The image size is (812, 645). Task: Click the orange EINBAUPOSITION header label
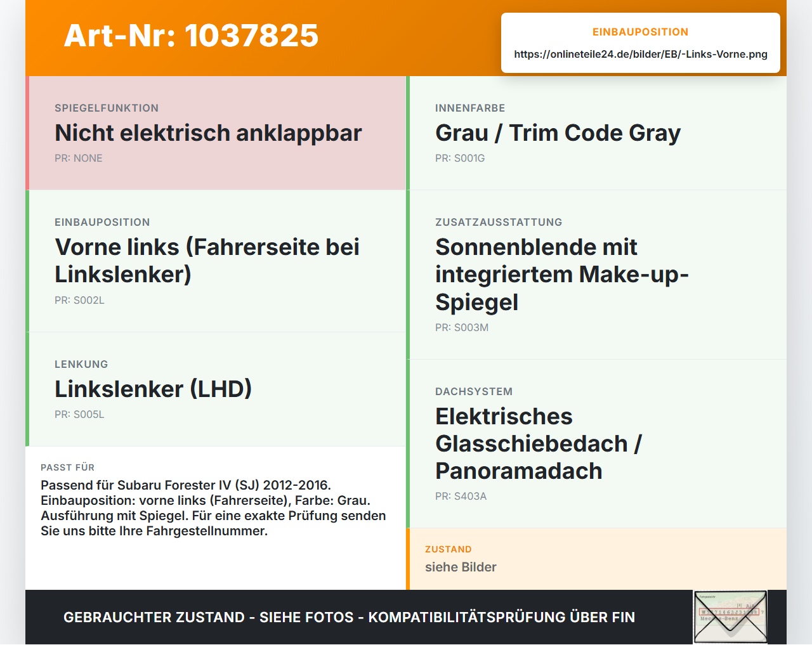[640, 32]
